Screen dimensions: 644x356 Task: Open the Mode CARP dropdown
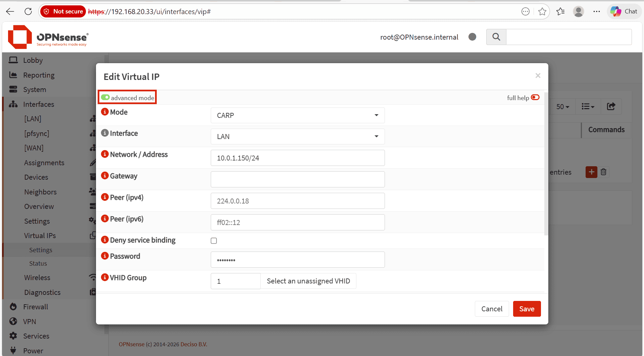pyautogui.click(x=298, y=115)
